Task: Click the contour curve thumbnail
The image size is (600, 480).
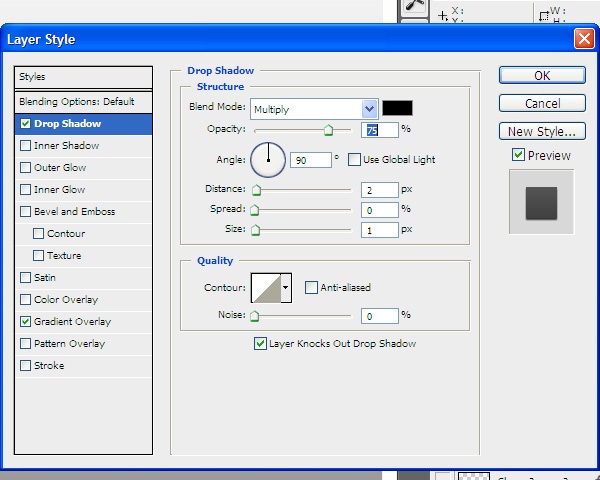Action: coord(265,288)
